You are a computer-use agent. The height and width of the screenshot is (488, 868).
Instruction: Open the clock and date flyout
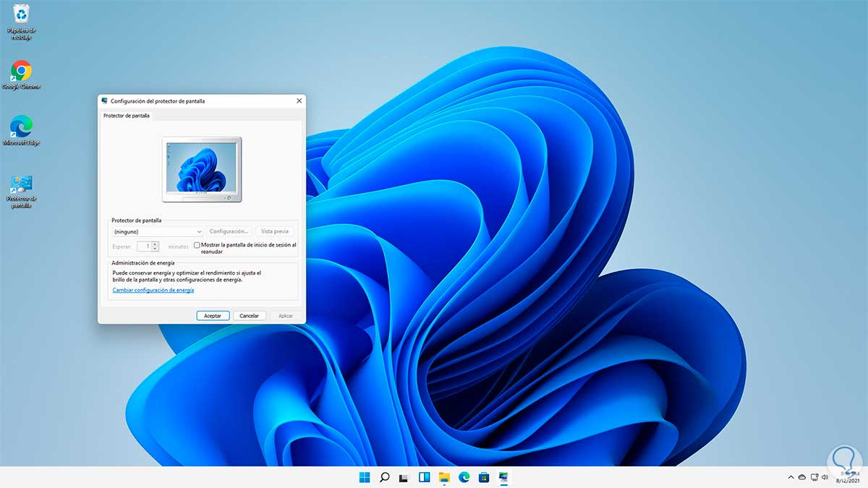[x=848, y=477]
